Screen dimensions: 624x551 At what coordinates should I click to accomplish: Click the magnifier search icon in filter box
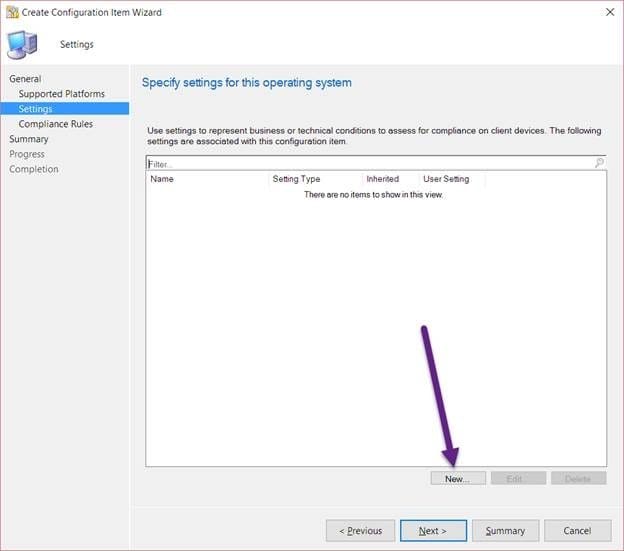pyautogui.click(x=599, y=163)
